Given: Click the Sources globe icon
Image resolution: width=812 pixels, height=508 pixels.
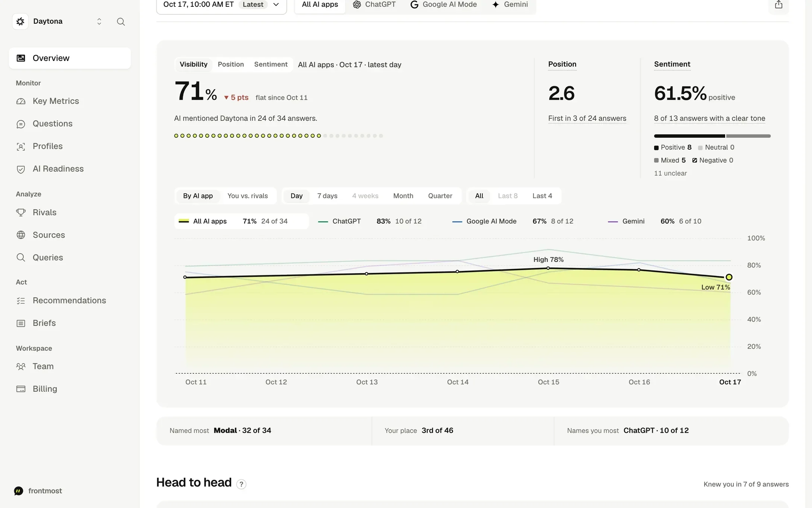Looking at the screenshot, I should (21, 235).
